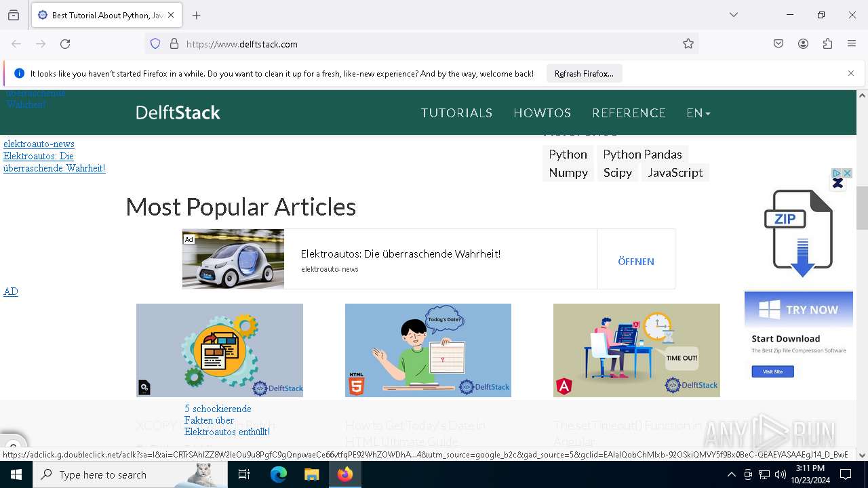Close the DelftStack browser tab
The width and height of the screenshot is (868, 488).
171,15
